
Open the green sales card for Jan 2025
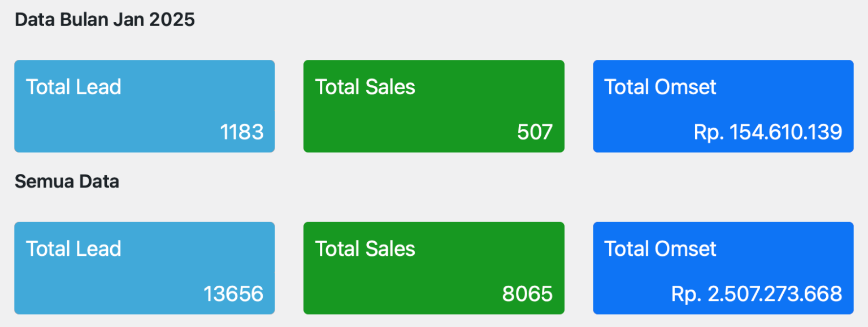(434, 106)
